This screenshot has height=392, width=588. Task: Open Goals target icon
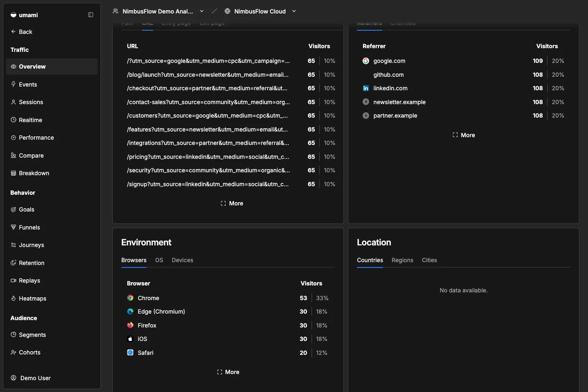pyautogui.click(x=13, y=209)
